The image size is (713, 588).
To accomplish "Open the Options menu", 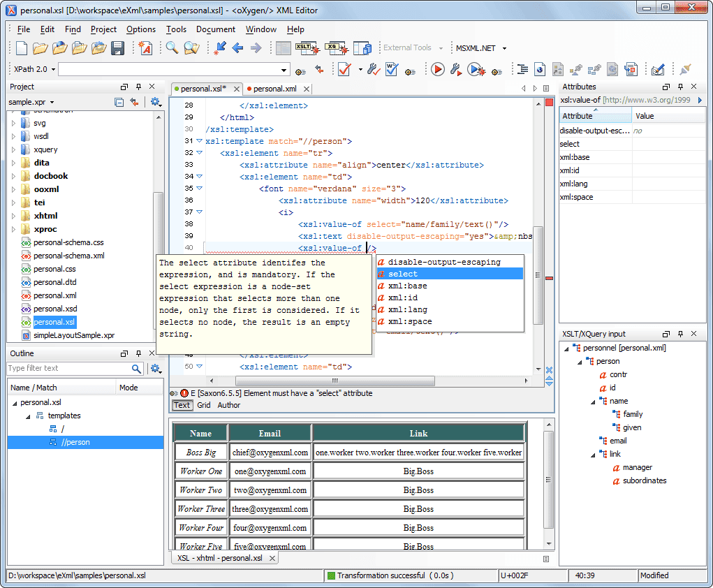I will pyautogui.click(x=141, y=29).
